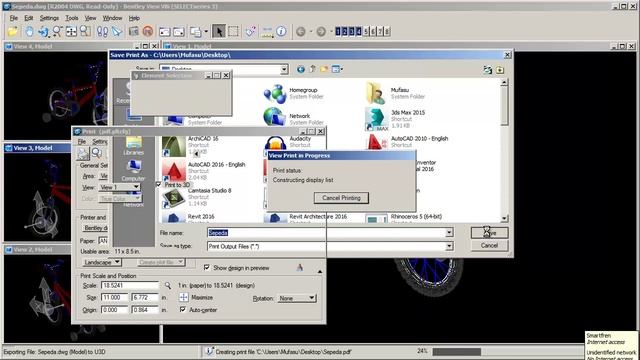
Task: Open the window cascade dropdown arrow in toolbar
Action: tap(206, 31)
